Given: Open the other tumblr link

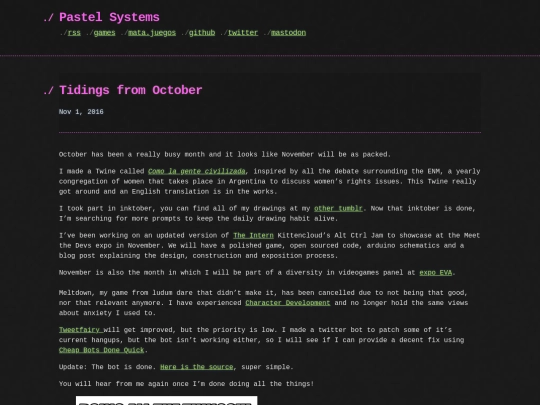Looking at the screenshot, I should (x=338, y=208).
